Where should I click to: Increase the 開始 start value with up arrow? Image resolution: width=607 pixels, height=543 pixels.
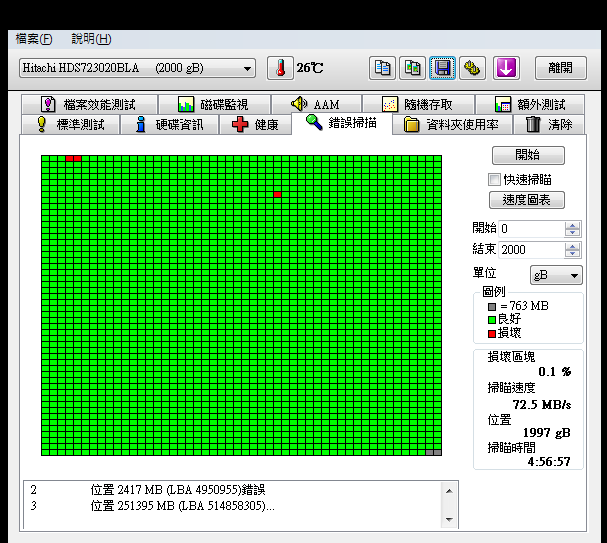coord(572,225)
